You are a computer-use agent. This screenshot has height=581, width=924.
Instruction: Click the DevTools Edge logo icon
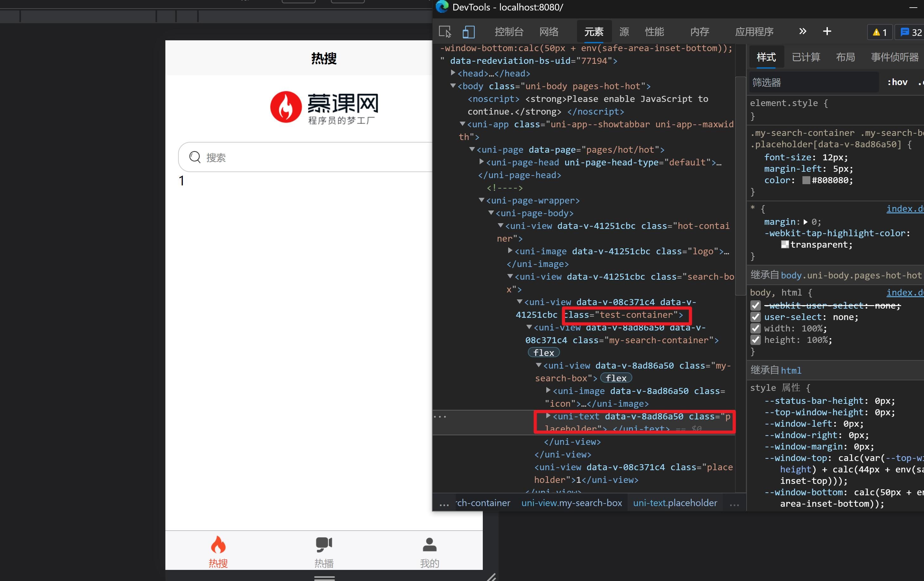tap(442, 7)
